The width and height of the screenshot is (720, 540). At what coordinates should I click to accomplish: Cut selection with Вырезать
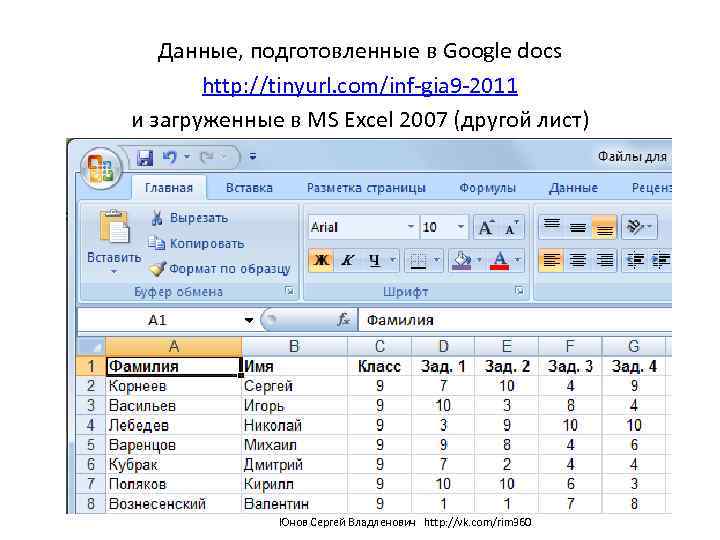(x=189, y=218)
